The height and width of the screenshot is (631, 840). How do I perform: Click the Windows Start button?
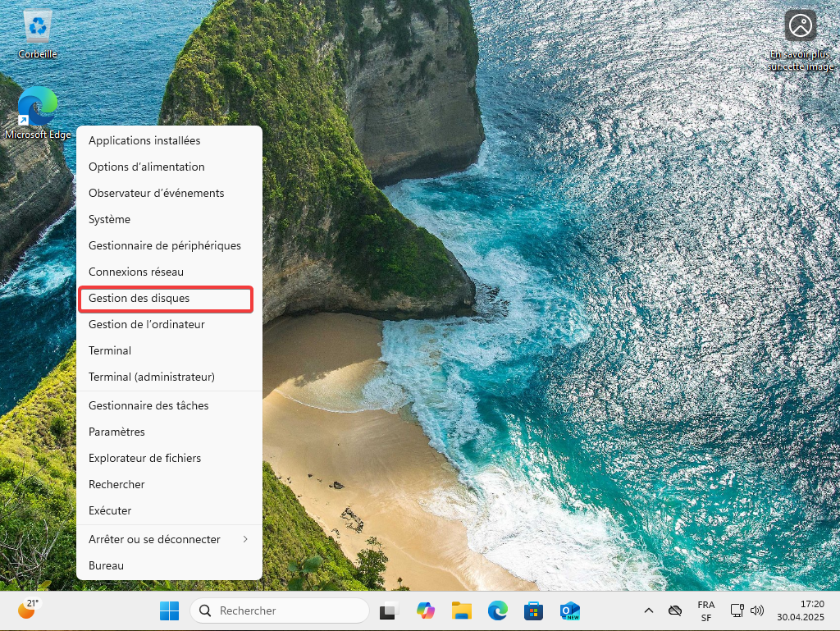click(169, 610)
